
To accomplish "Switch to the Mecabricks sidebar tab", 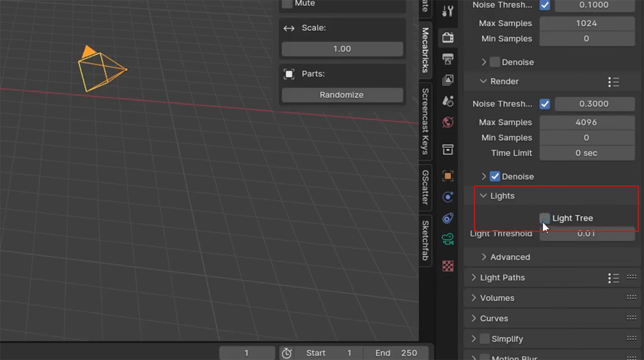I will coord(424,51).
